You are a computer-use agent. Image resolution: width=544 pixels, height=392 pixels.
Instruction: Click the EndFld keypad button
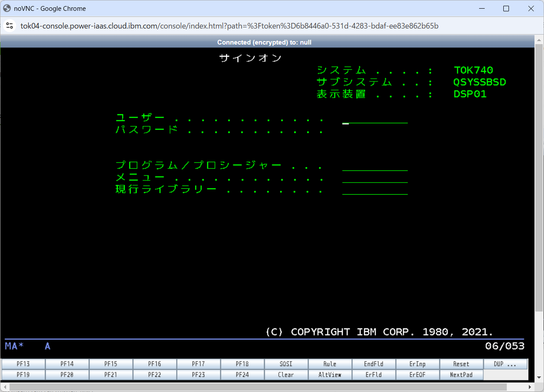(x=373, y=364)
